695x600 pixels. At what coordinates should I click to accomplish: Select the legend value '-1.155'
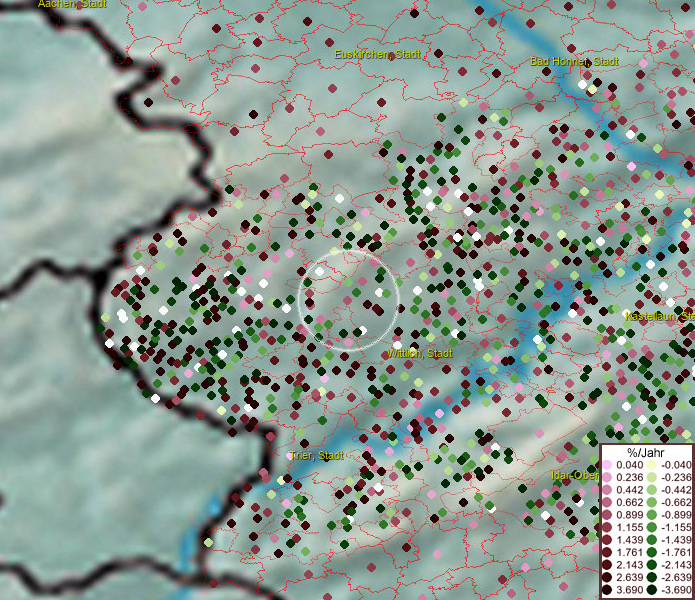[x=676, y=527]
